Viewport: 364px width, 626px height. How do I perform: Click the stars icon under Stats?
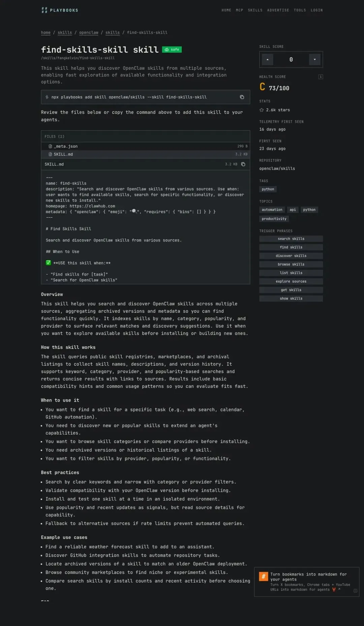[262, 110]
